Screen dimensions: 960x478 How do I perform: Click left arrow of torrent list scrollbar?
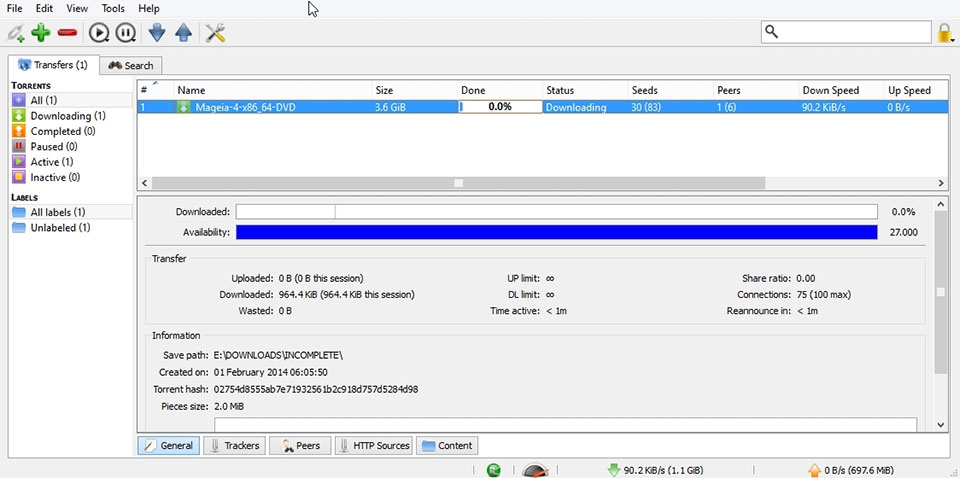[x=145, y=183]
